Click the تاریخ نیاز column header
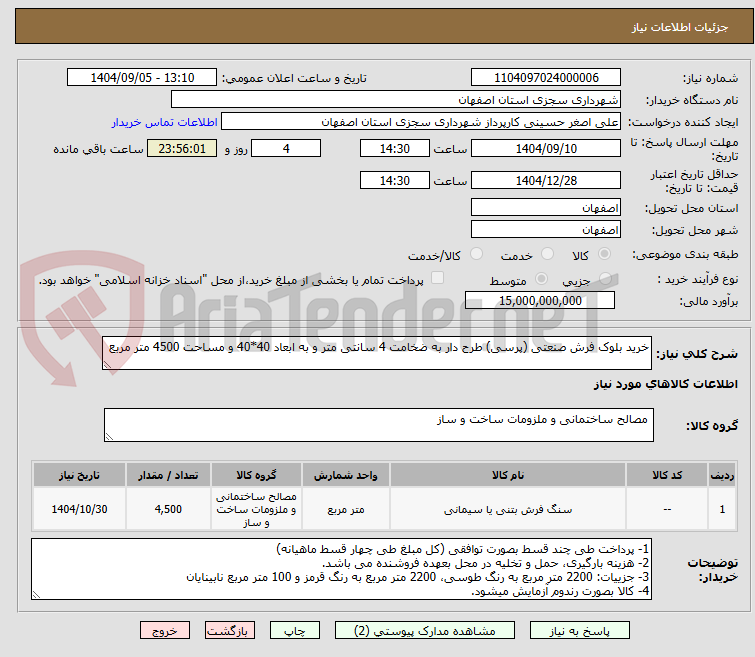This screenshot has height=657, width=755. click(x=79, y=475)
